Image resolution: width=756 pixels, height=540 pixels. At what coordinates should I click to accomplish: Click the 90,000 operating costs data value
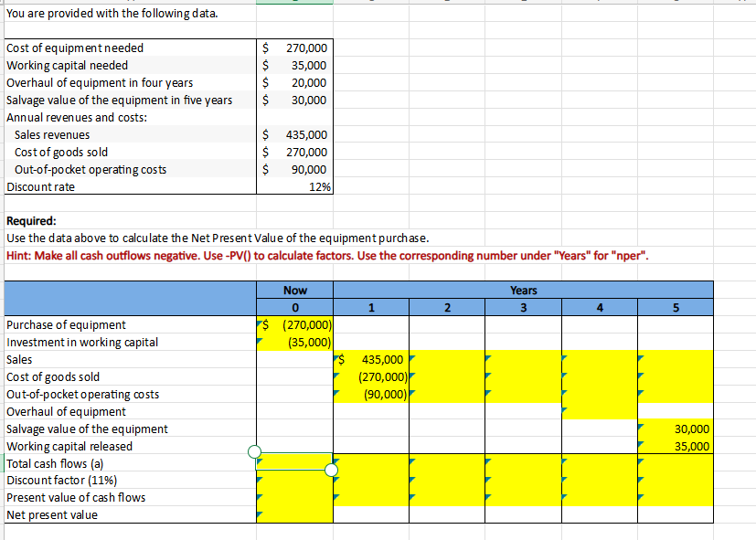(x=294, y=170)
